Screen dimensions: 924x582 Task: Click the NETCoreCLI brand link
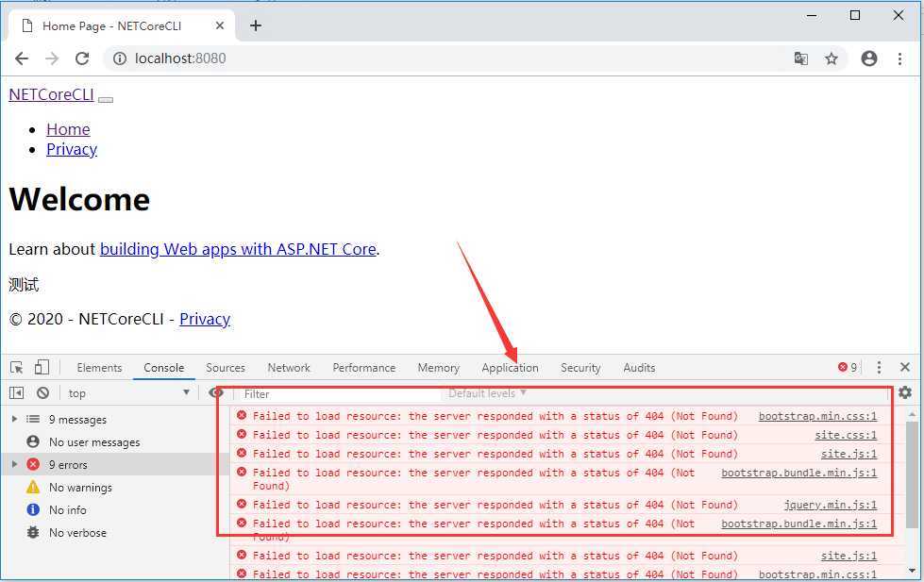(x=51, y=95)
